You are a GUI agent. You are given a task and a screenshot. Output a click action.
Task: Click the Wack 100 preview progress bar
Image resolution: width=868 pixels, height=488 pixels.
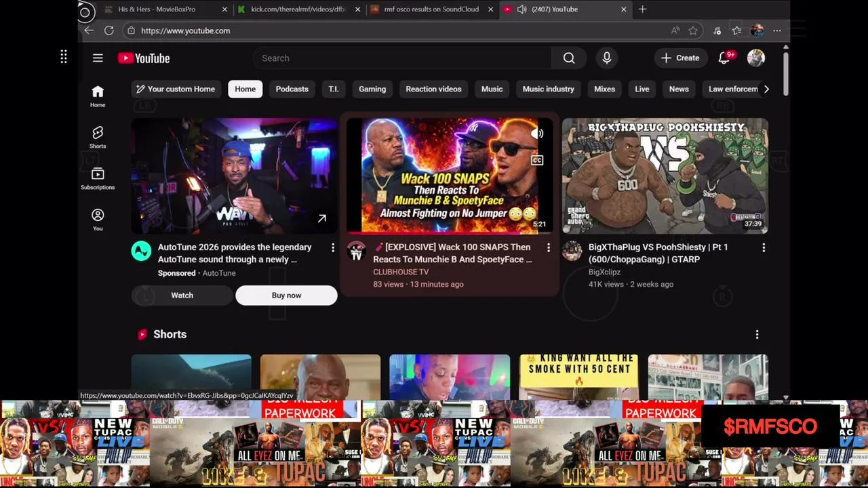click(x=450, y=232)
